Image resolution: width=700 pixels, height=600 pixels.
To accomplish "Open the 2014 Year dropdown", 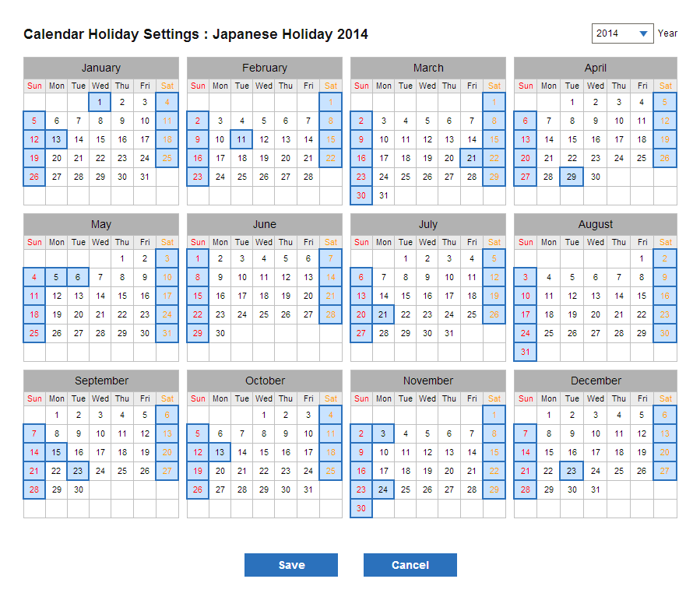I will pyautogui.click(x=622, y=33).
